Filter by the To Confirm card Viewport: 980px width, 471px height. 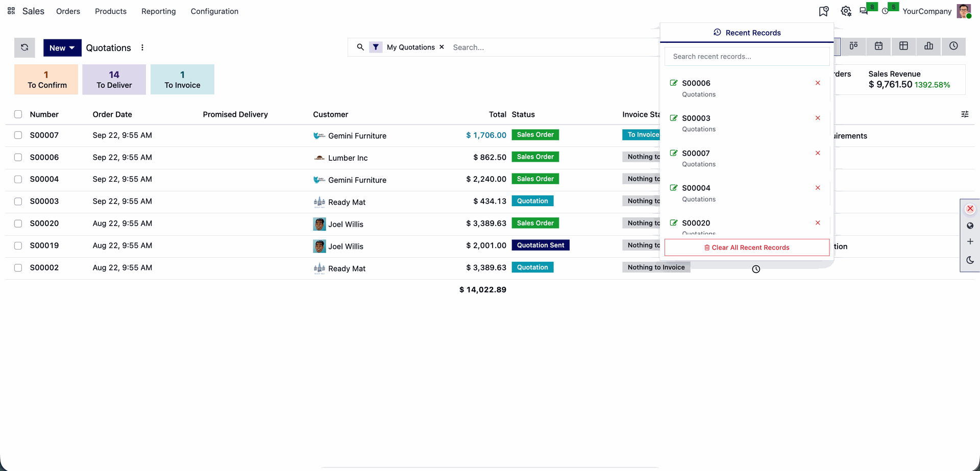coord(46,79)
